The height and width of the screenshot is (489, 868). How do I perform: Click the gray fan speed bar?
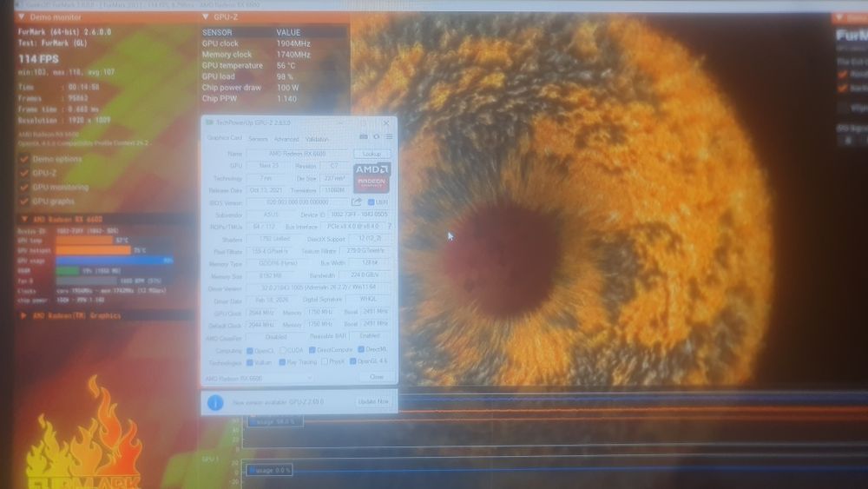86,281
